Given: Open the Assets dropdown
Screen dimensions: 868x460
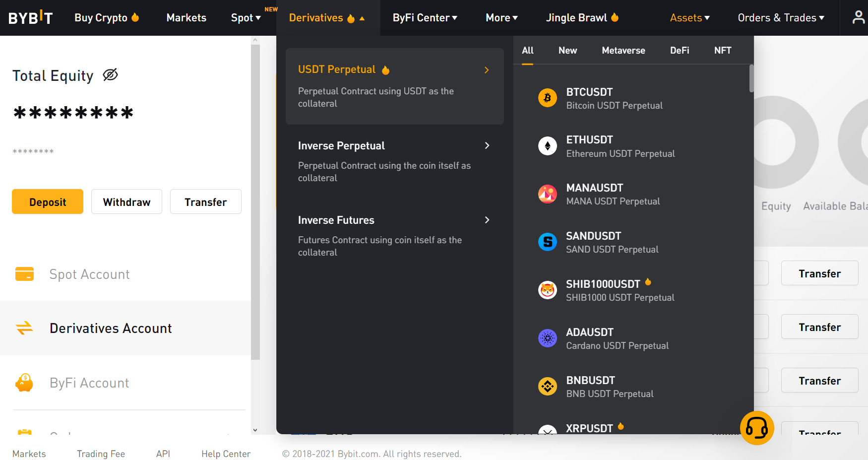Looking at the screenshot, I should [x=689, y=18].
